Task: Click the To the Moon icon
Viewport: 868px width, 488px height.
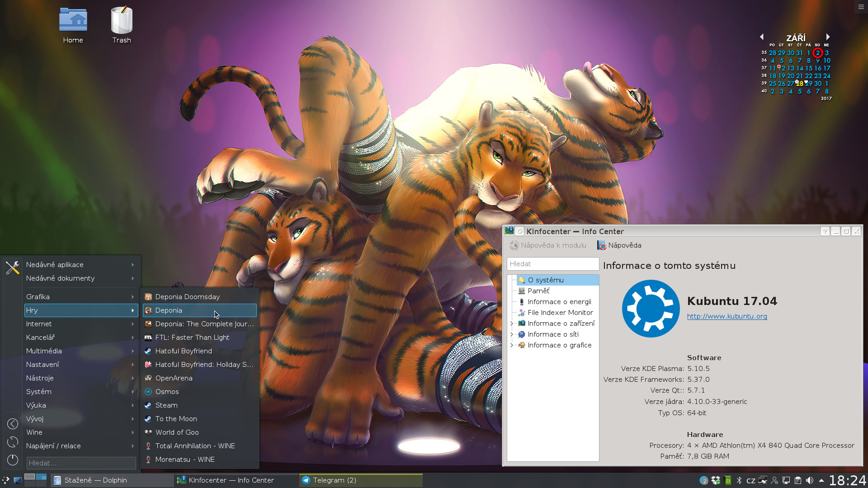Action: [148, 419]
